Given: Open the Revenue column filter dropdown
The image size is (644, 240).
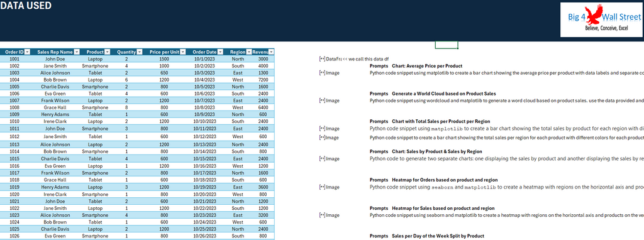Looking at the screenshot, I should [271, 52].
